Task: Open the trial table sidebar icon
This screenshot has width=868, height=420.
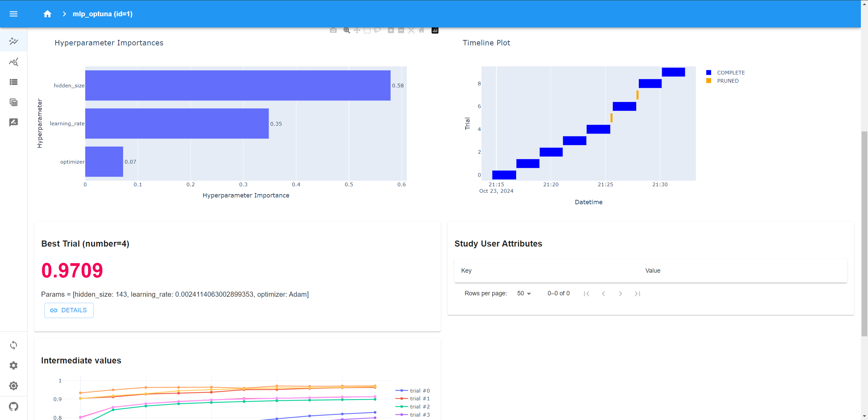Action: 14,102
